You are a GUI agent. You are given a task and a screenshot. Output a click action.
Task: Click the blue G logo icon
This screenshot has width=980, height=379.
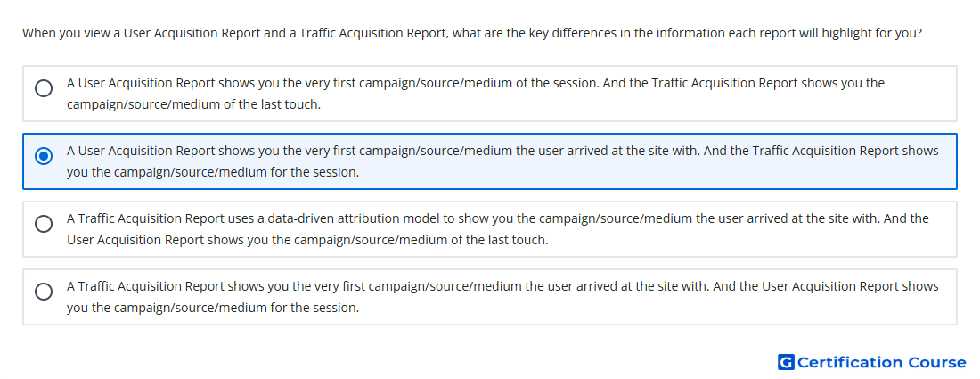coord(786,362)
